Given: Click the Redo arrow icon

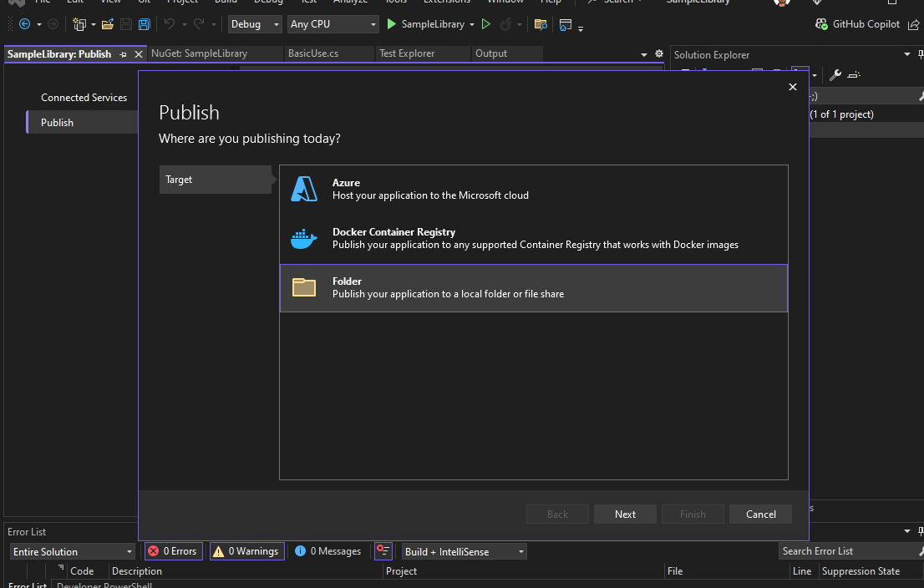Looking at the screenshot, I should click(x=199, y=24).
